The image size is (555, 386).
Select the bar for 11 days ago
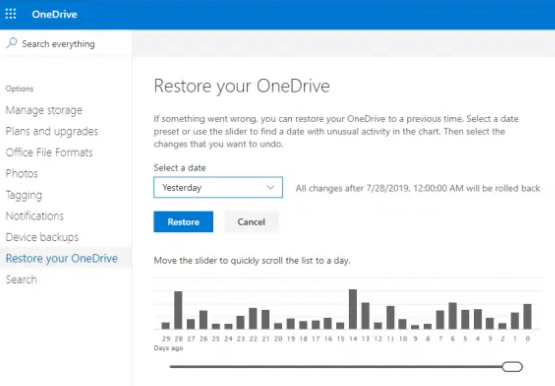click(390, 318)
